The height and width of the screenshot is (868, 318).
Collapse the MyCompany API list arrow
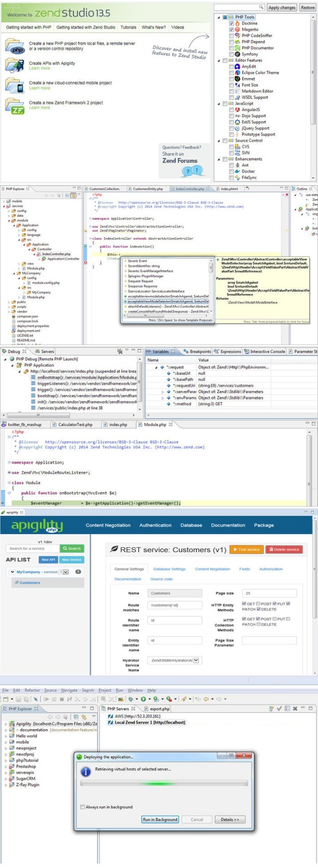[12, 572]
